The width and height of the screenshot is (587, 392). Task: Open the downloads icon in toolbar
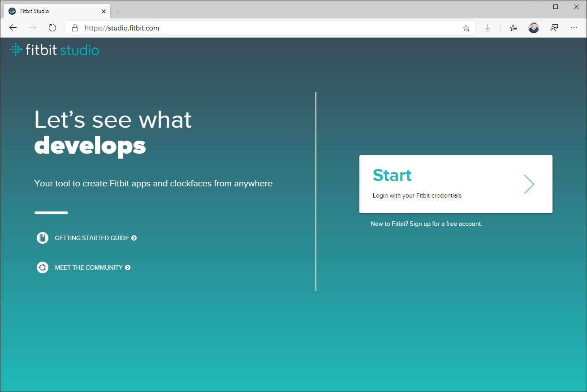[x=488, y=28]
